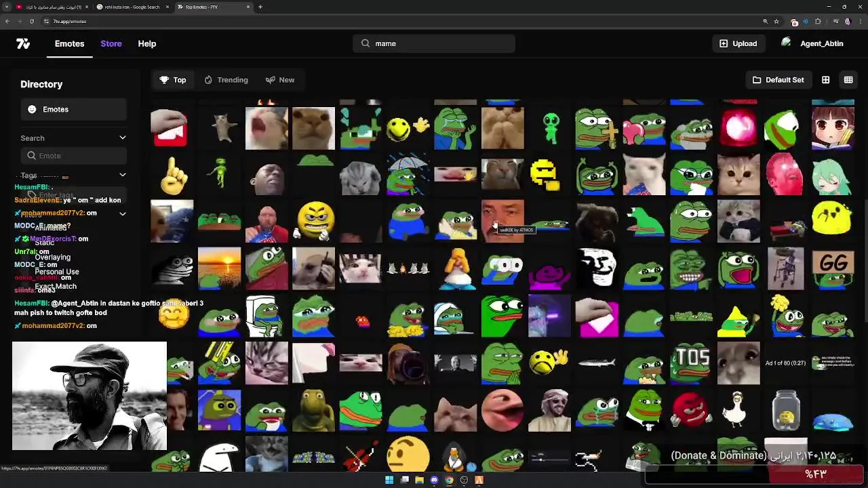Open the pink hand emote
Screen dimensions: 868x488
pyautogui.click(x=597, y=316)
